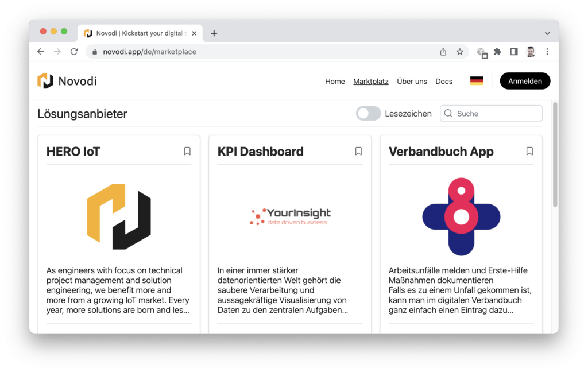Click the Anmelden button
The height and width of the screenshot is (372, 588).
pos(525,81)
